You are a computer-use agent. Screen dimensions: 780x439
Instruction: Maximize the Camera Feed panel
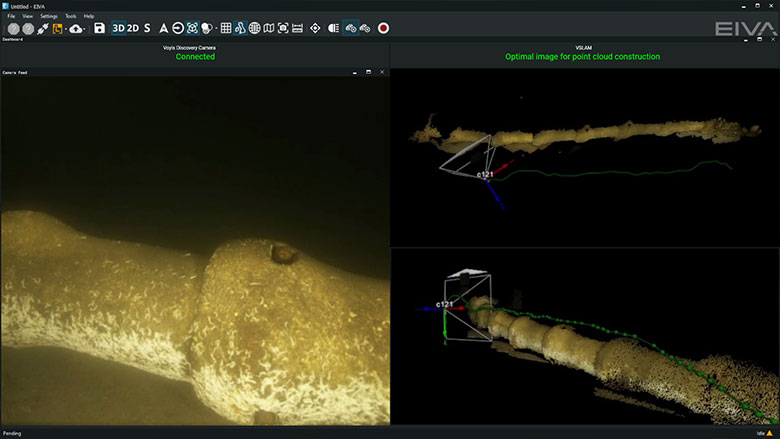(x=368, y=72)
